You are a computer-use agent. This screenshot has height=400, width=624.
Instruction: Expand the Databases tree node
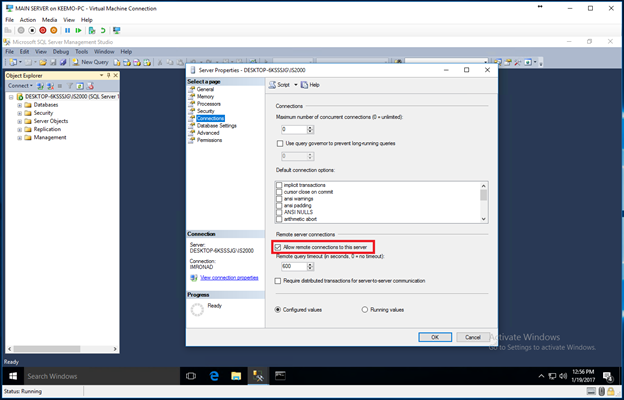[20, 105]
